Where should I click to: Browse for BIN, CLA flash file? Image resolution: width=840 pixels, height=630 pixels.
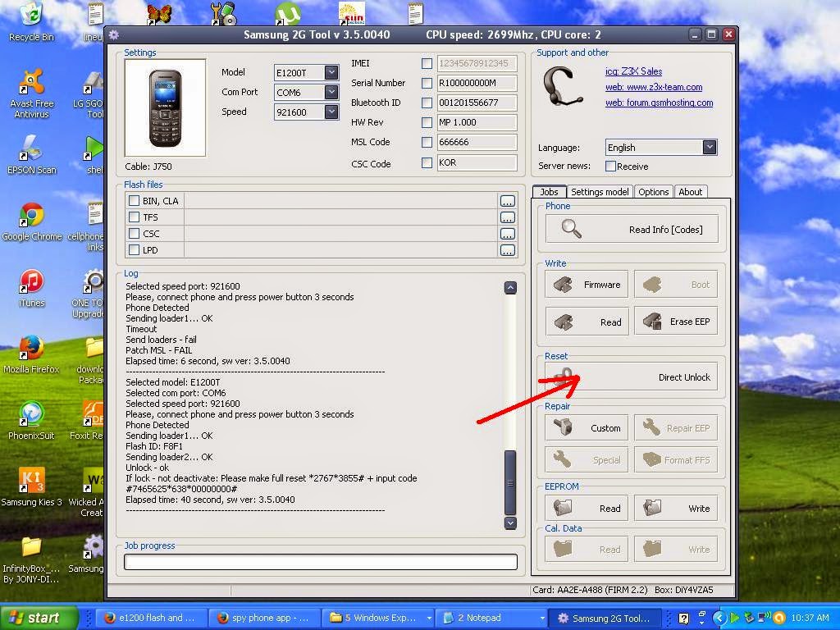[x=507, y=201]
